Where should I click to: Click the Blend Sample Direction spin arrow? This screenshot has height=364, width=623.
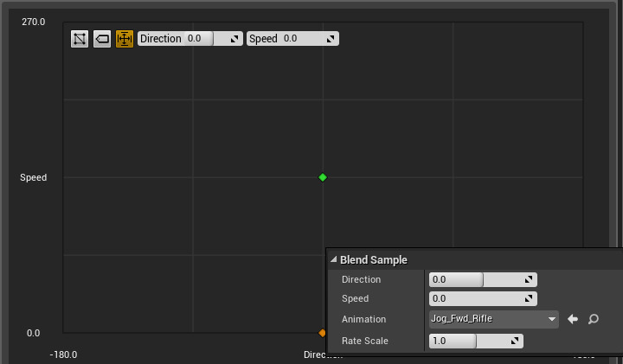pyautogui.click(x=529, y=280)
